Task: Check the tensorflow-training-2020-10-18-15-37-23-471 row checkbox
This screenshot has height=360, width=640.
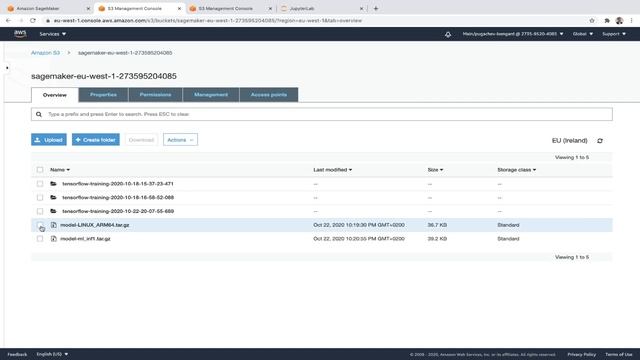Action: (x=40, y=184)
